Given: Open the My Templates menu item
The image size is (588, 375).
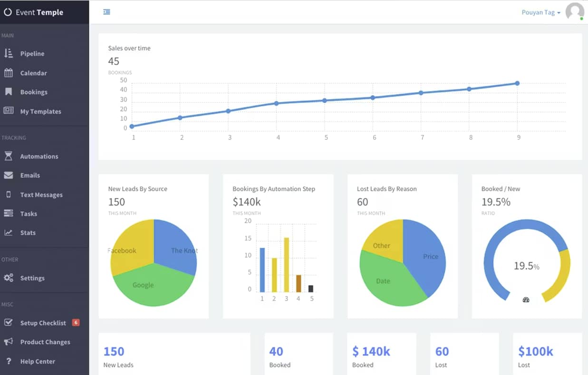Looking at the screenshot, I should point(40,111).
